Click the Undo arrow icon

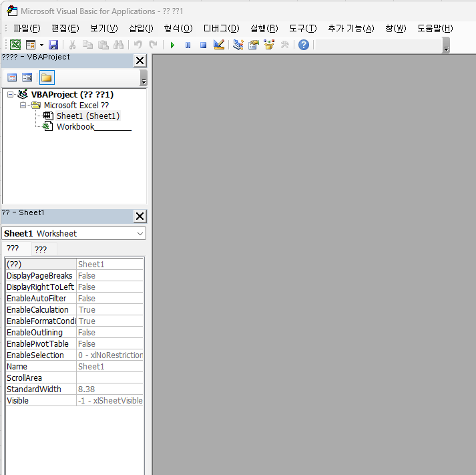point(138,45)
